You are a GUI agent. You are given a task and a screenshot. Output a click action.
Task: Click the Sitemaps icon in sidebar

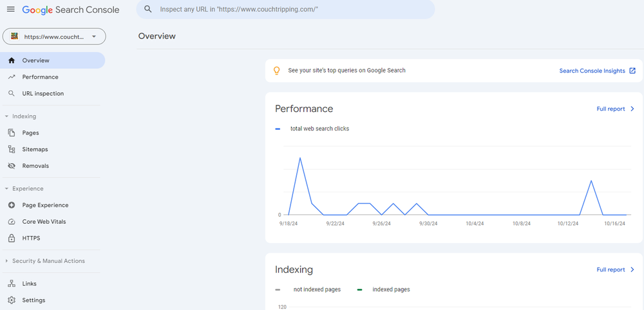pos(11,149)
